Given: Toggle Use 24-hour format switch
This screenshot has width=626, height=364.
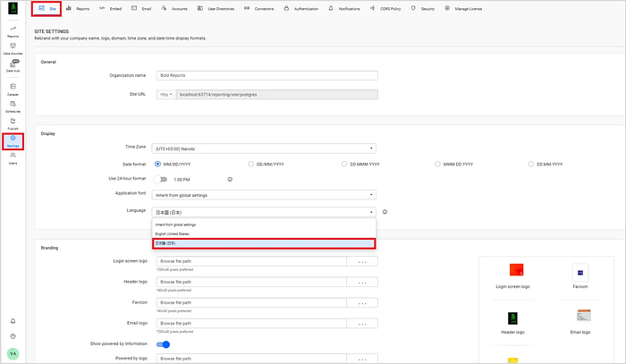Looking at the screenshot, I should [x=161, y=179].
